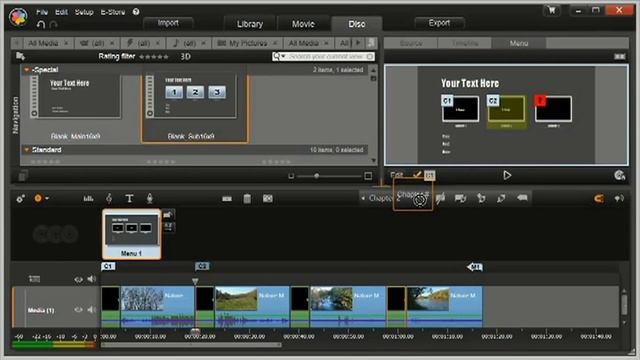Switch preview to the Timeline tab
640x360 pixels.
tap(465, 43)
